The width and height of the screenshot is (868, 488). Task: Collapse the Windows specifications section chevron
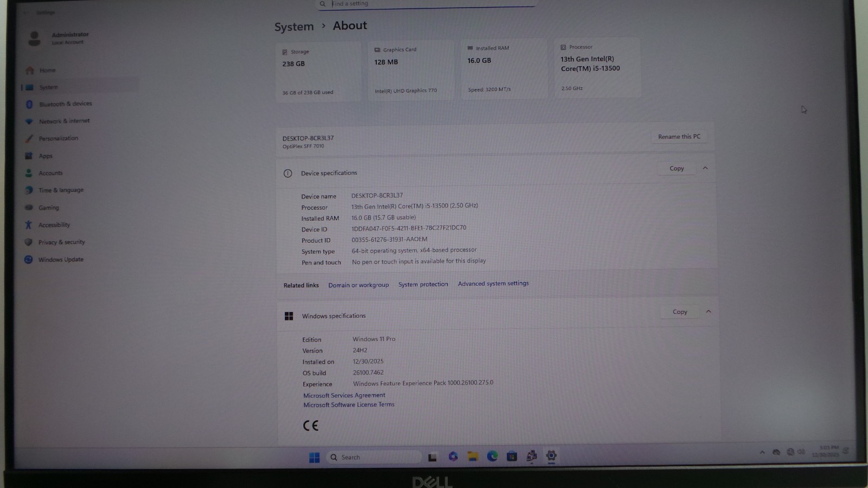708,311
